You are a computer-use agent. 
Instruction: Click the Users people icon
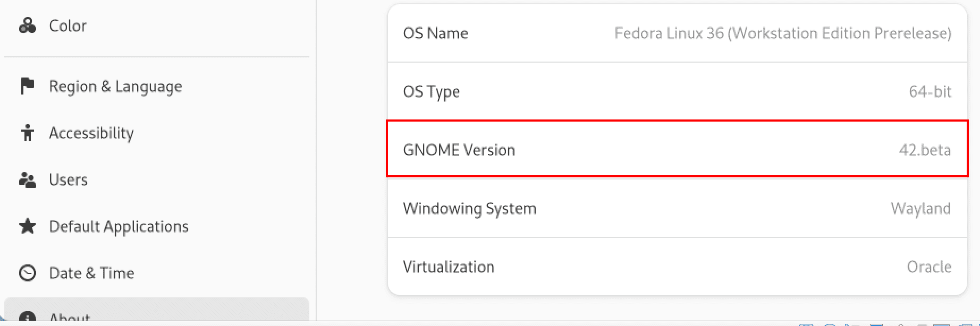tap(27, 179)
